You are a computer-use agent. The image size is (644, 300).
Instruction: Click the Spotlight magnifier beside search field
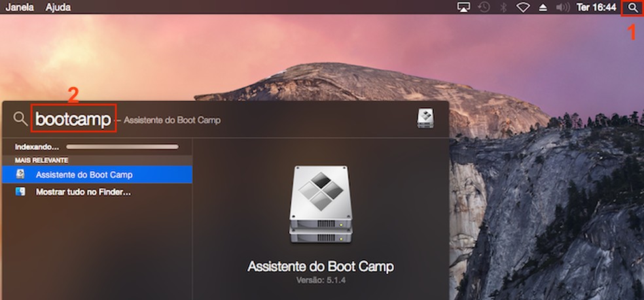pos(20,119)
